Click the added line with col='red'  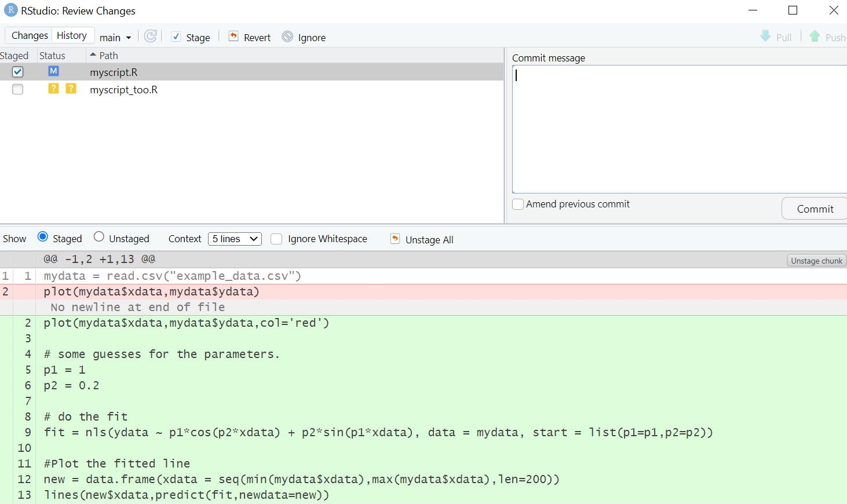(186, 323)
